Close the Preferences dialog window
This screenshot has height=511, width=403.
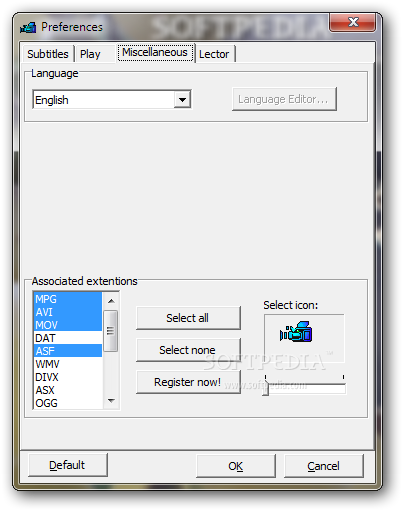[x=353, y=22]
